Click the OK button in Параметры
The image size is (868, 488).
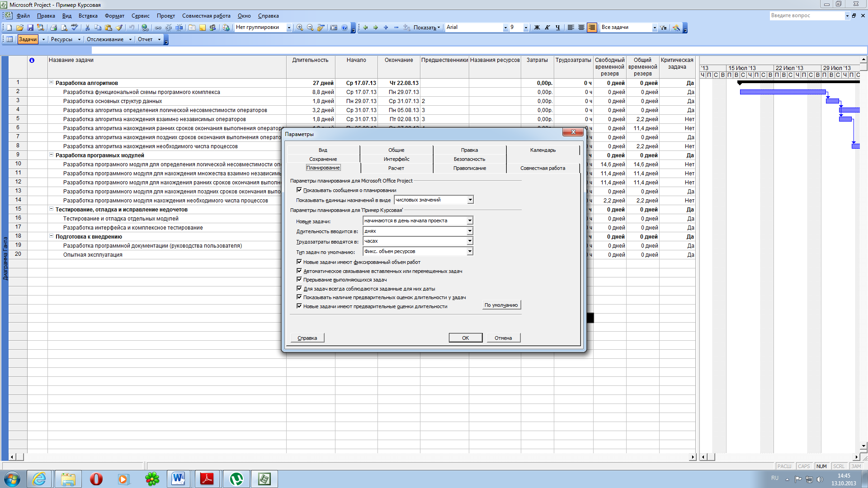[x=466, y=338]
